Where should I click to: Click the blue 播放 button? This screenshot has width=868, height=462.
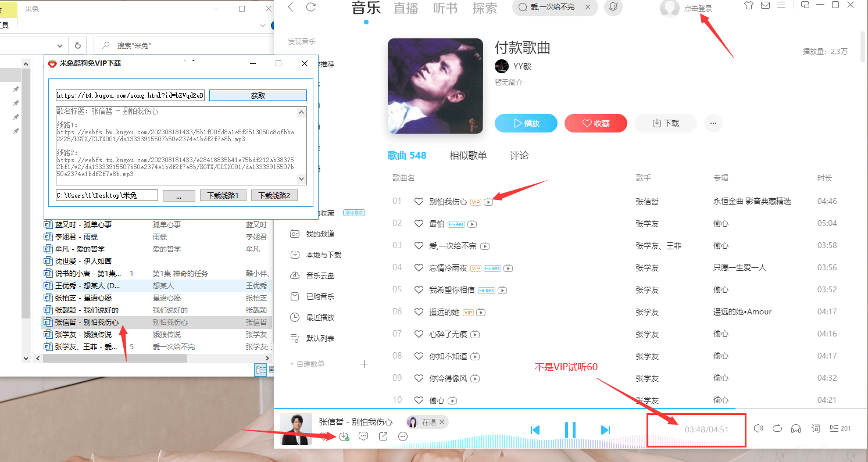[526, 123]
